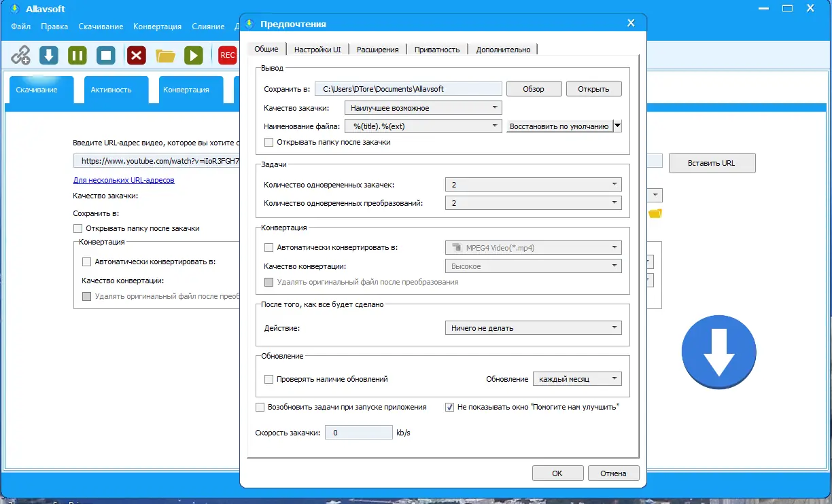
Task: Open Количество одновременных преобразований dropdown
Action: point(533,203)
